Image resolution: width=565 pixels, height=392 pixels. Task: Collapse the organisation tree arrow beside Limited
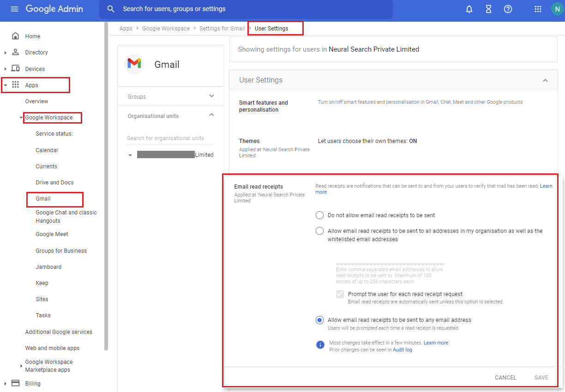pos(130,155)
